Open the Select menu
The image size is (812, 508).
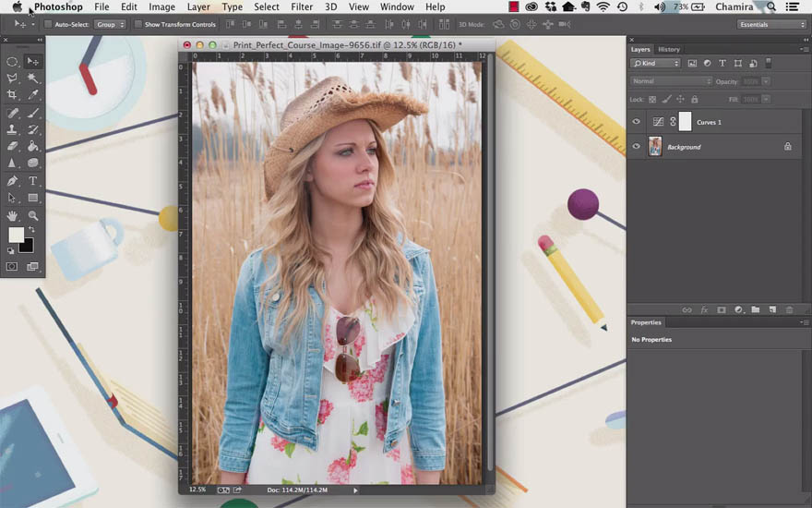(267, 6)
